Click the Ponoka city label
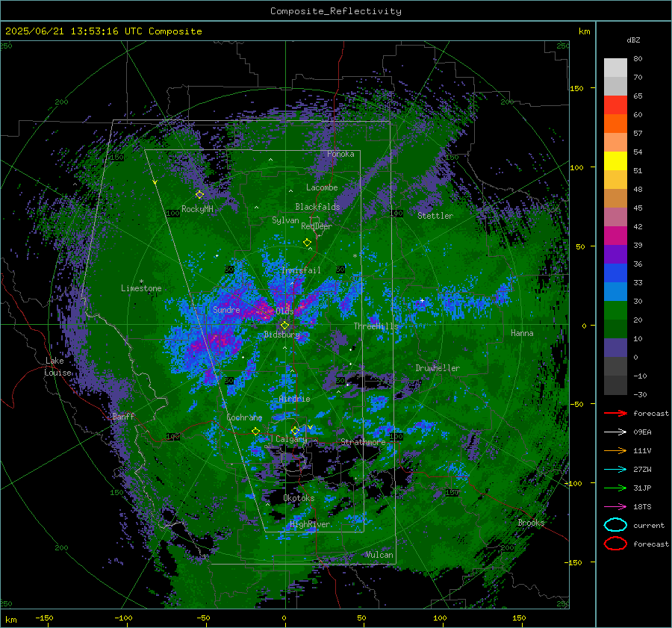This screenshot has width=672, height=628. 340,154
